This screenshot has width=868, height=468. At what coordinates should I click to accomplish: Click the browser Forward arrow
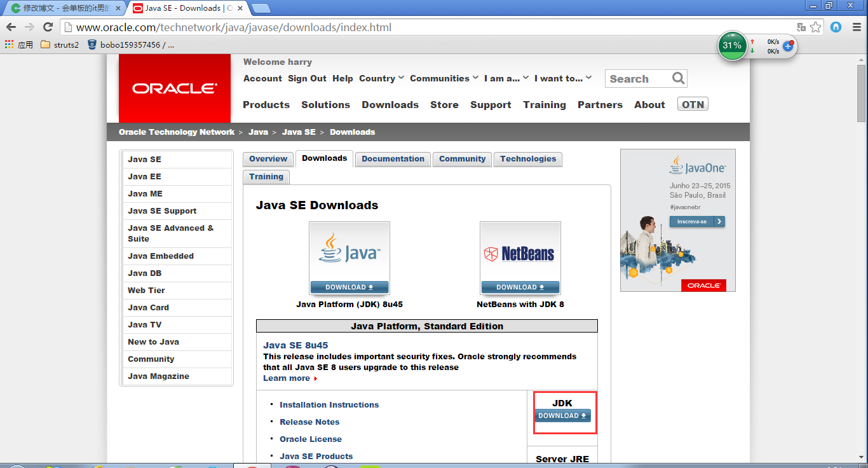coord(29,27)
